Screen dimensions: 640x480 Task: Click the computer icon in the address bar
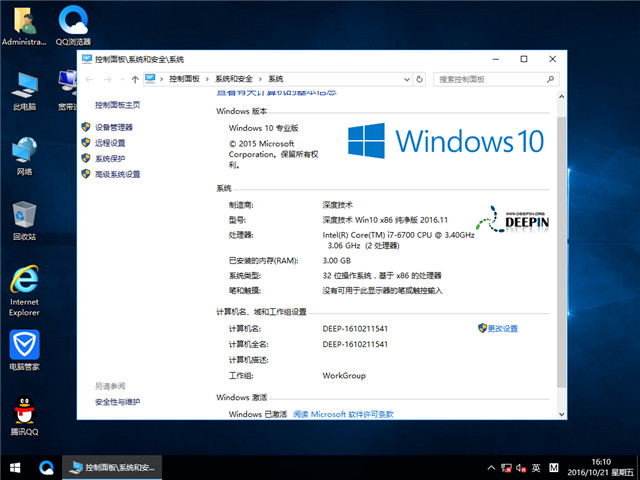click(x=150, y=78)
